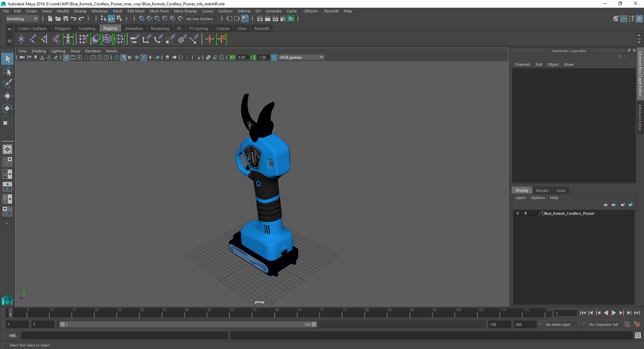Screen dimensions: 644x349
Task: Toggle snap to curves magnet
Action: pos(150,19)
